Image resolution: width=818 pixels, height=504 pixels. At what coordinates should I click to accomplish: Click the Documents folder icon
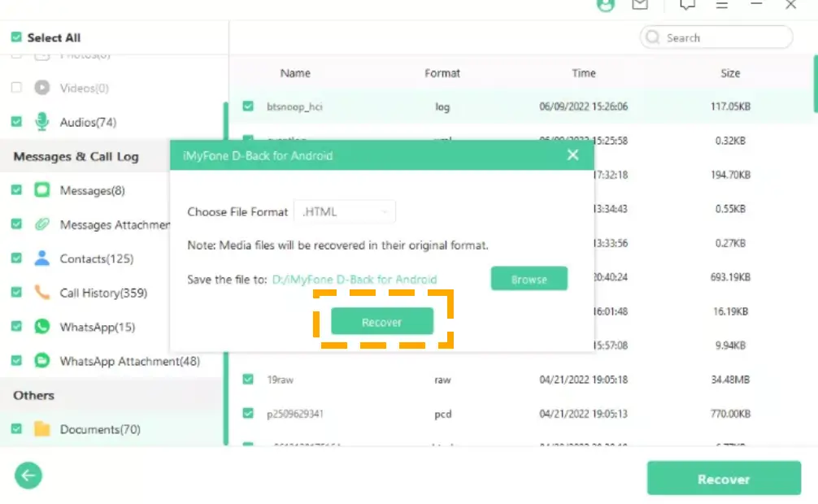click(x=41, y=429)
